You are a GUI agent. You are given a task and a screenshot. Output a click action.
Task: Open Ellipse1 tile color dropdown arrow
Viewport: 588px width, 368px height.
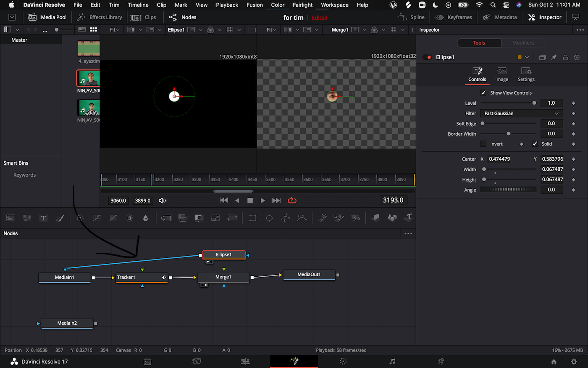coord(527,57)
